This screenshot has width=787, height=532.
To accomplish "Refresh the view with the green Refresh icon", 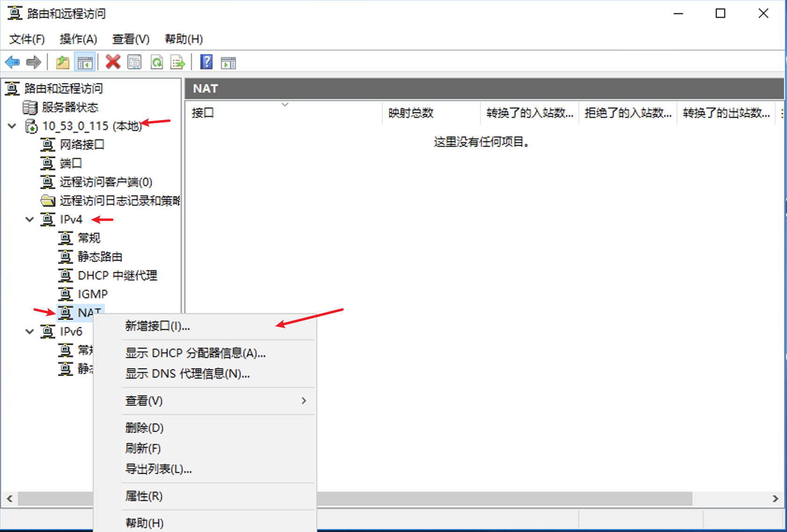I will click(x=156, y=62).
